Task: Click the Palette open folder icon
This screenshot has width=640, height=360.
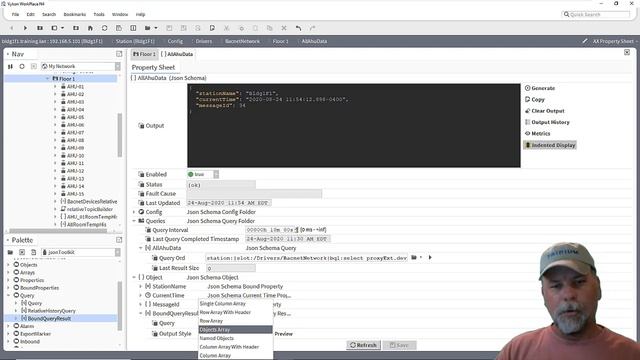Action: [x=10, y=252]
